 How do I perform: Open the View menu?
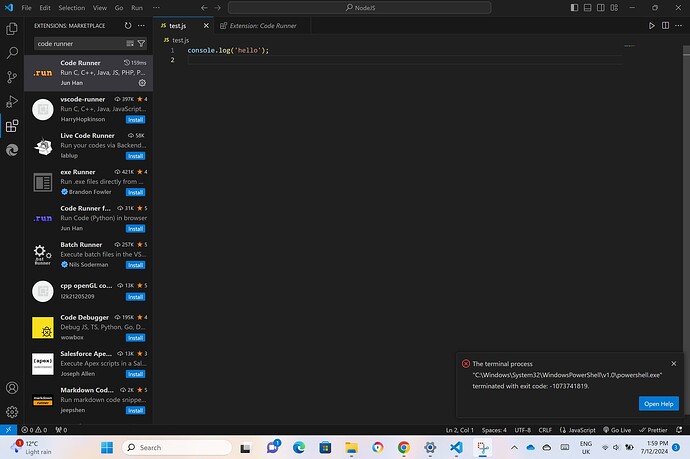pyautogui.click(x=100, y=7)
